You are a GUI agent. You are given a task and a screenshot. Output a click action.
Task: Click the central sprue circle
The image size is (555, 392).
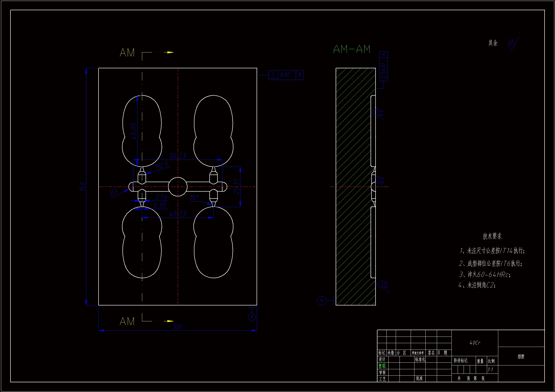click(178, 186)
